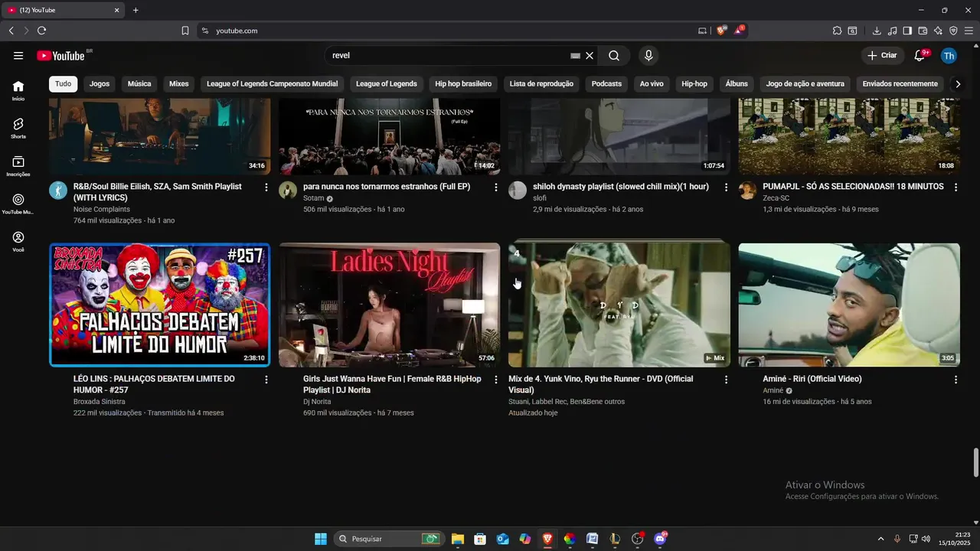Open options for Girls Just Wanna Have Fun

pos(496,380)
